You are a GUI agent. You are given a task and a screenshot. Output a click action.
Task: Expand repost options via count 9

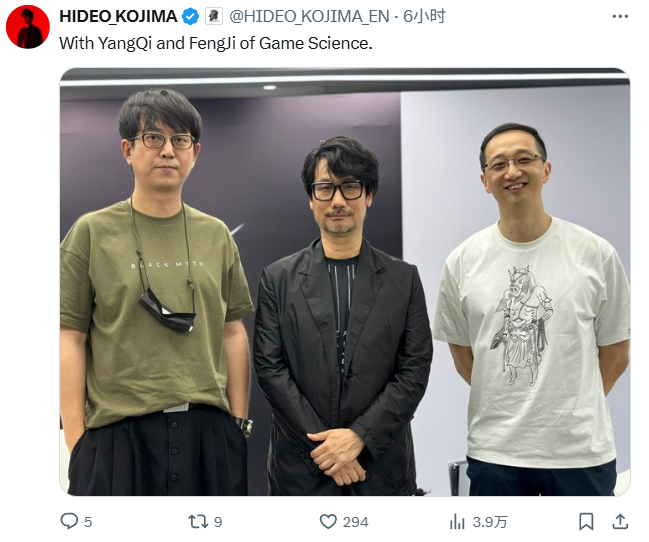218,522
